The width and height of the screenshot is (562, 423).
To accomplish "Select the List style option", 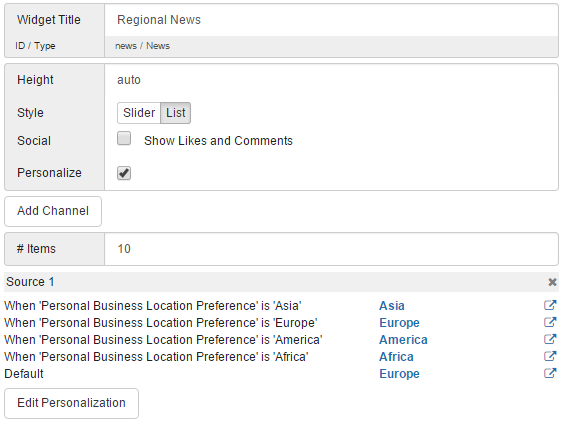I will 176,113.
